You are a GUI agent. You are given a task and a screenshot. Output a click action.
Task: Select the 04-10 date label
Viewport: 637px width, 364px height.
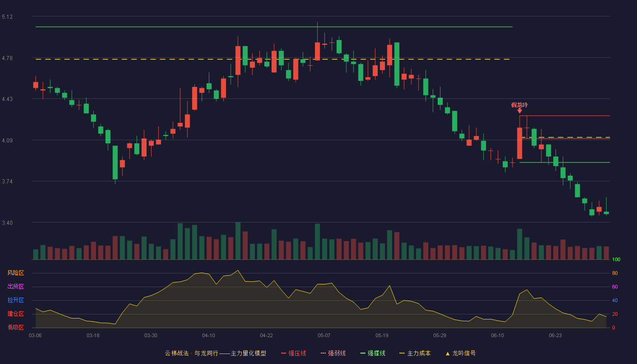click(x=208, y=335)
